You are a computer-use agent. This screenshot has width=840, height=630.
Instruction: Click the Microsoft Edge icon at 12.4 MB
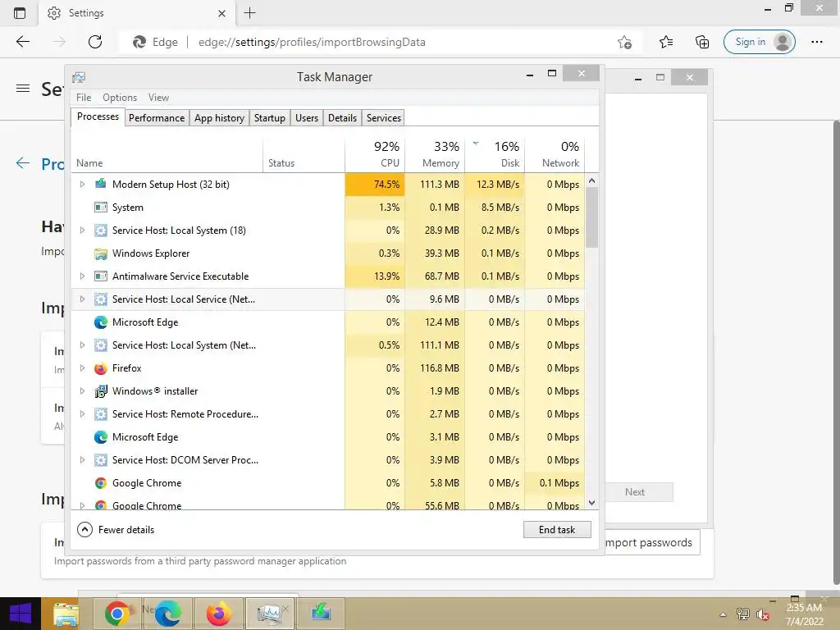101,322
